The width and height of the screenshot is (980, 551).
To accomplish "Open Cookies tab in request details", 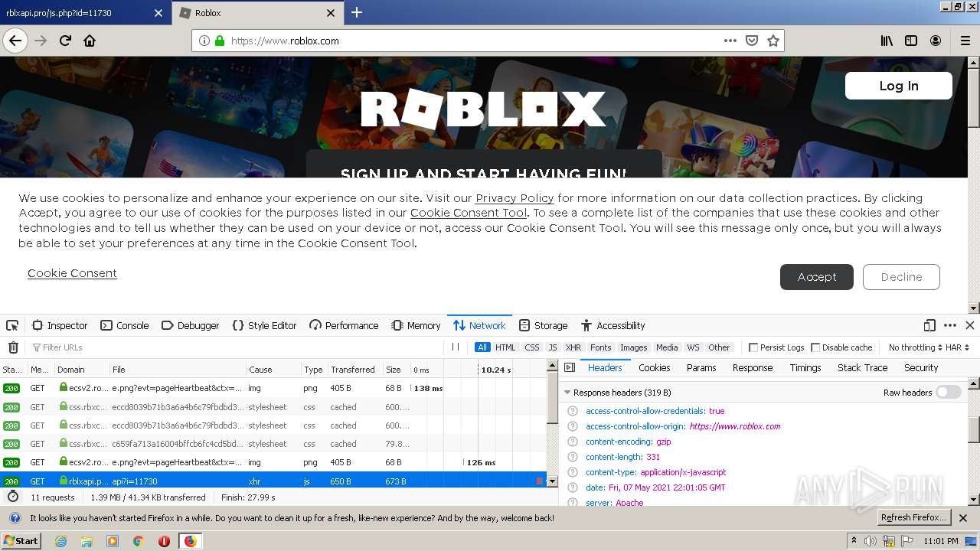I will [655, 368].
